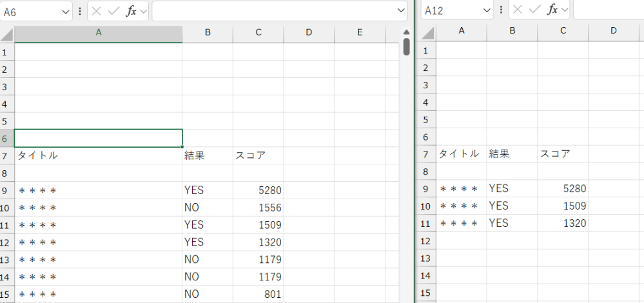Expand the left formula bar using its chevron
This screenshot has width=644, height=303.
tap(401, 11)
